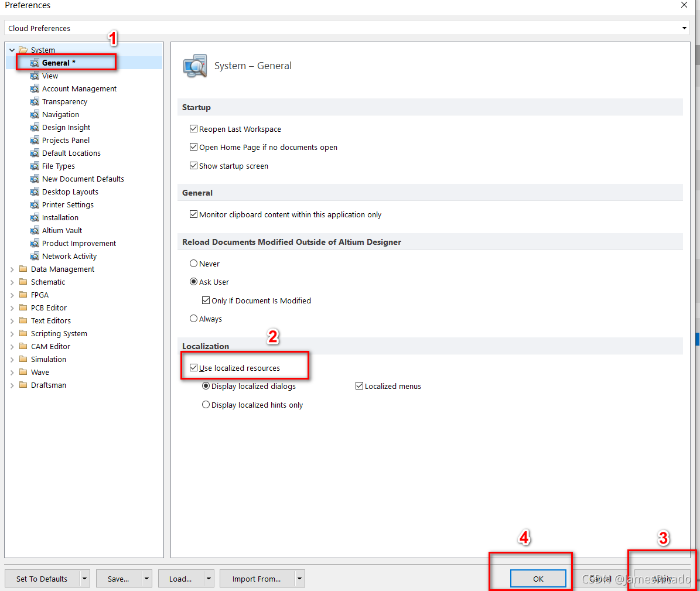Disable Show startup screen
This screenshot has height=591, width=700.
pos(193,166)
